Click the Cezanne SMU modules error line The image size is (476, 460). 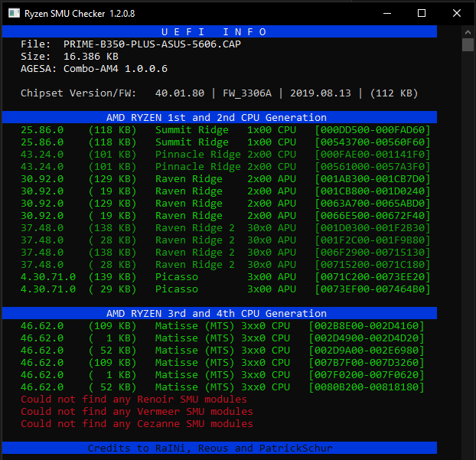pos(137,424)
